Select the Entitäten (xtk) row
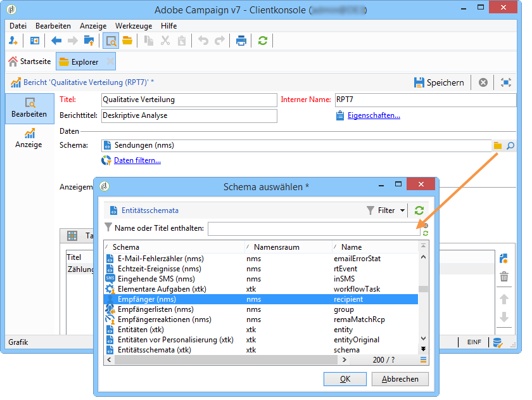Screen dimensions: 532x400 tap(260, 330)
